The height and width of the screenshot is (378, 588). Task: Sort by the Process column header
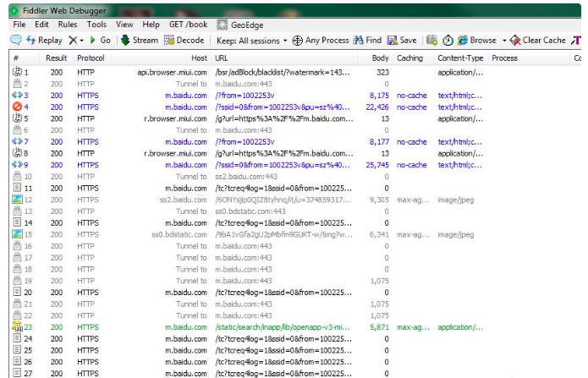(x=529, y=58)
